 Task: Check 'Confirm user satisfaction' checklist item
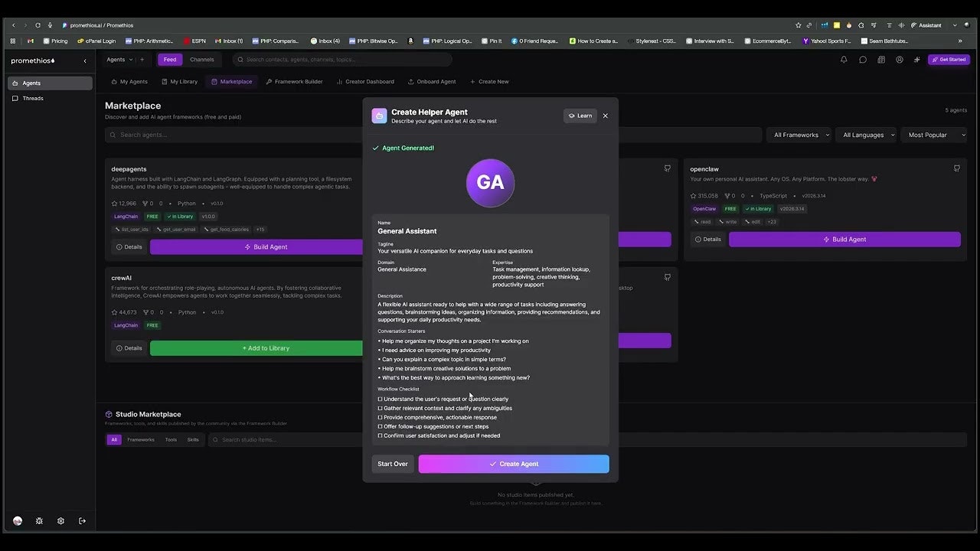click(380, 435)
